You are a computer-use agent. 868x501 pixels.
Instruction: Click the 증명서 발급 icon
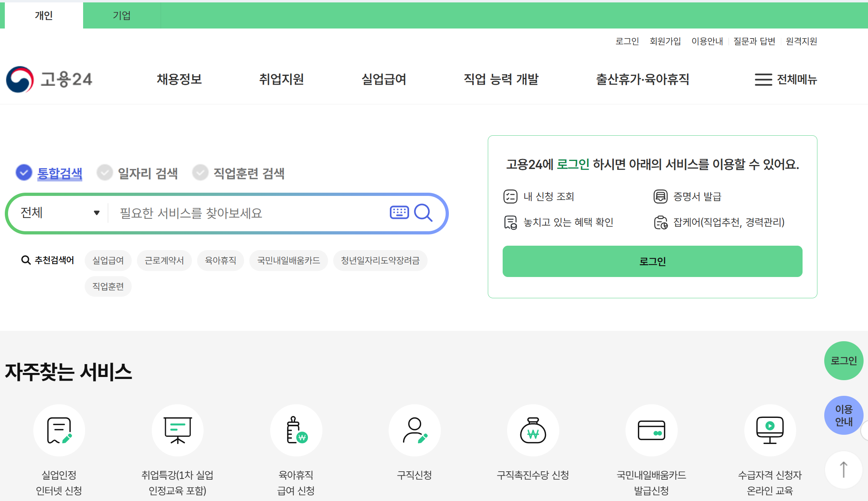661,197
